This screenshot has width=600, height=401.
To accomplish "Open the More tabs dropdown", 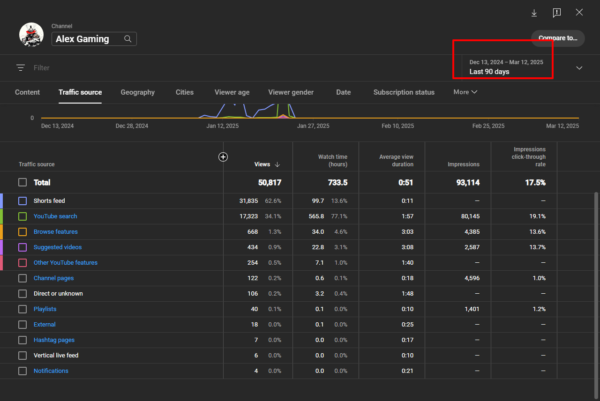I will tap(465, 92).
